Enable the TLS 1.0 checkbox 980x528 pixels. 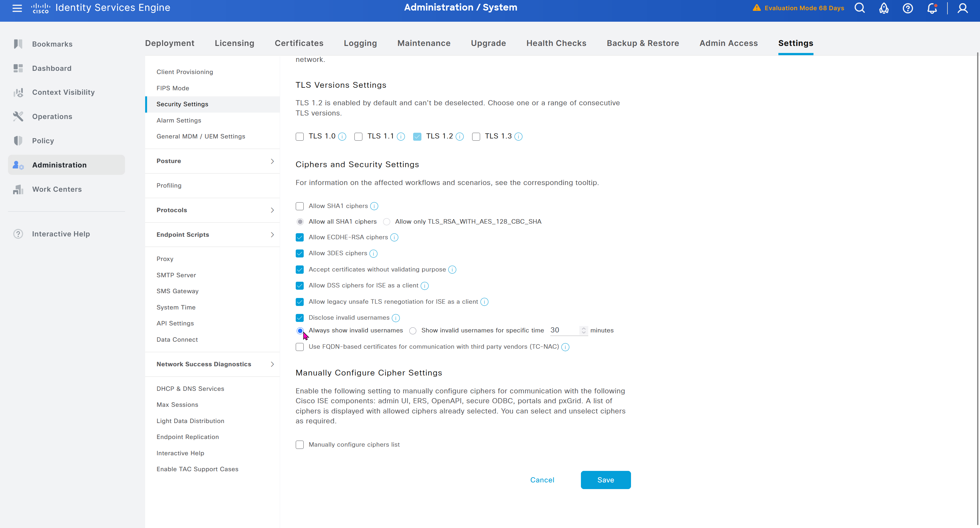click(300, 137)
